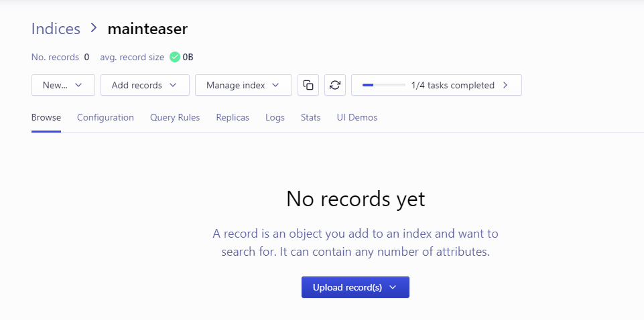Viewport: 644px width, 320px height.
Task: Click the 0B record size value
Action: click(188, 57)
